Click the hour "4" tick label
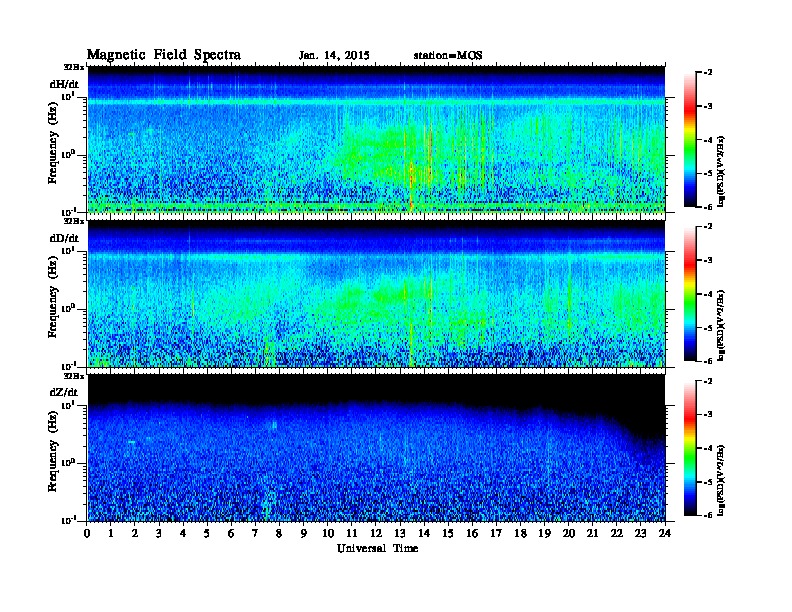Screen dimensions: 792x612 click(183, 533)
